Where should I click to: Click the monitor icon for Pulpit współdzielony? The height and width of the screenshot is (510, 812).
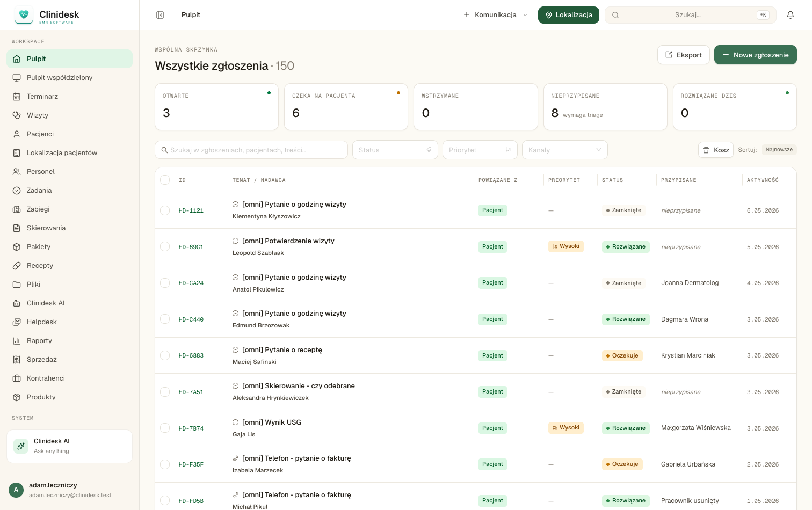tap(17, 78)
